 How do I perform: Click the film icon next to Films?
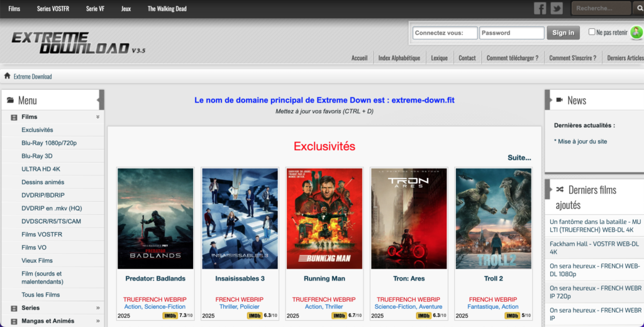(x=14, y=118)
